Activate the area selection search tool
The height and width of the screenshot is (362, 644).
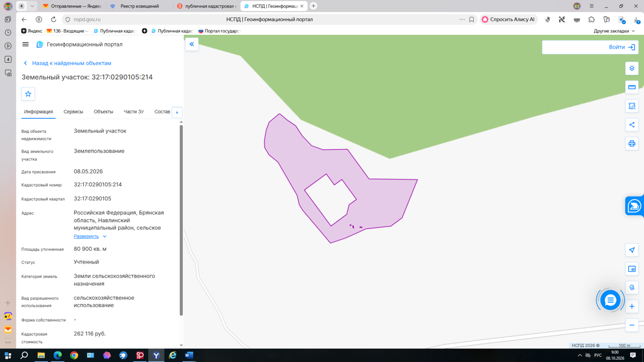[x=632, y=106]
